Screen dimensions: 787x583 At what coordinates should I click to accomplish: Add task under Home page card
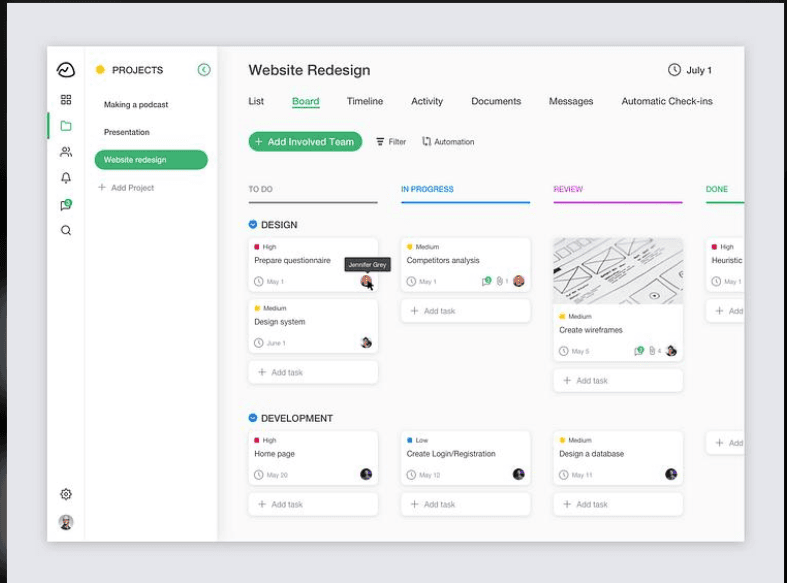pyautogui.click(x=313, y=504)
